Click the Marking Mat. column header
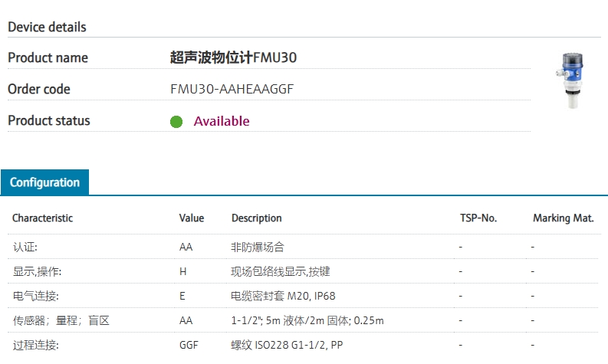 (x=564, y=218)
